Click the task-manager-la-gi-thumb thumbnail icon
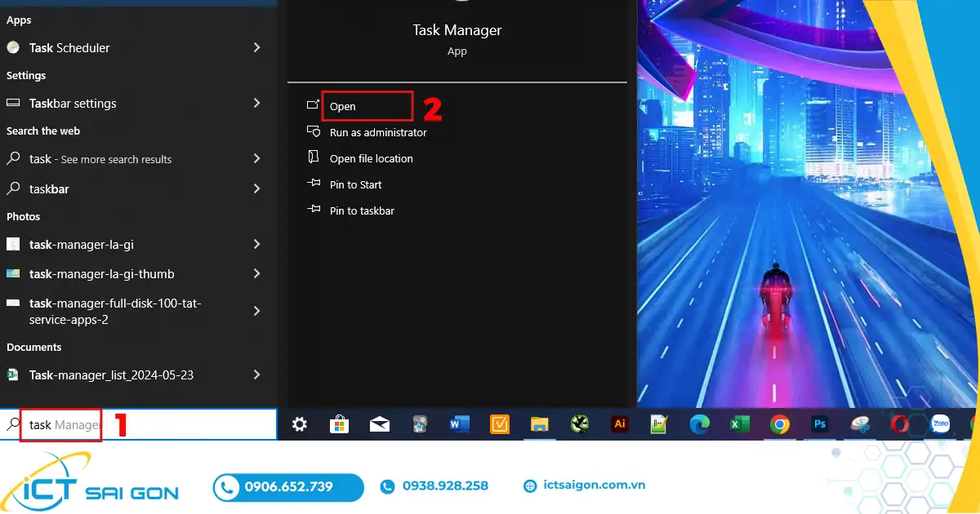Screen dimensions: 980x514 [x=13, y=273]
